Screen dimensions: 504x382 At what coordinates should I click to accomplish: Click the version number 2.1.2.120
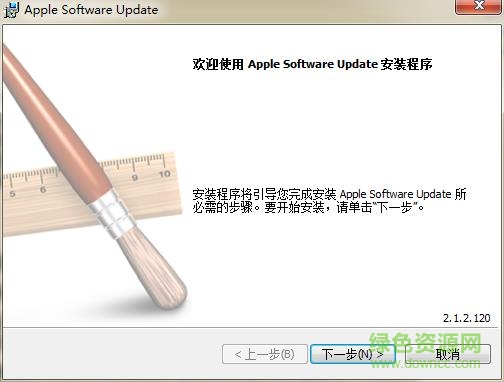[467, 318]
